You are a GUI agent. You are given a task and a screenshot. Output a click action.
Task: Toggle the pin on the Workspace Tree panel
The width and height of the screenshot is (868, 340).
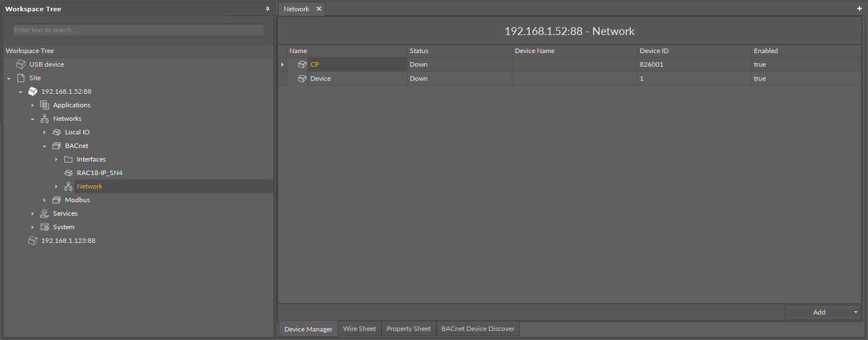tap(266, 8)
